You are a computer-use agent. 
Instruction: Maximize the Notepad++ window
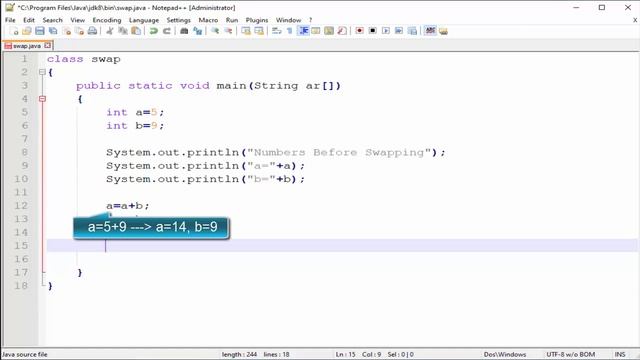click(602, 7)
